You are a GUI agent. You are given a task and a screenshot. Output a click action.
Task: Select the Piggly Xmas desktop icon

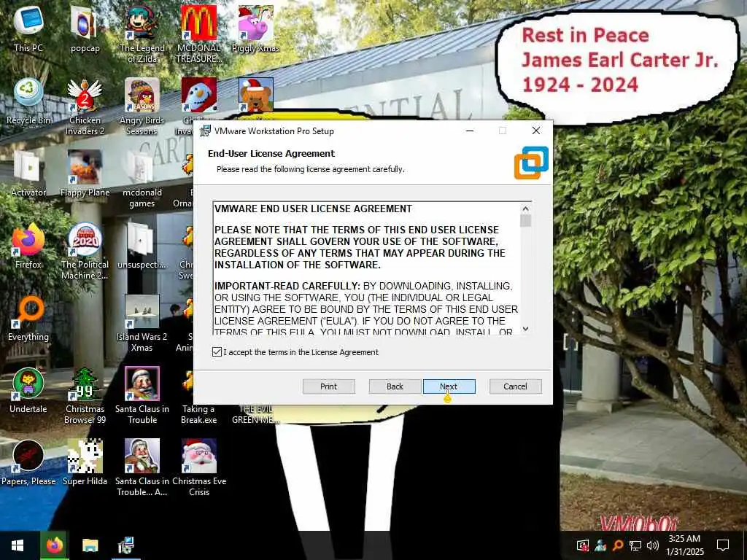coord(256,28)
